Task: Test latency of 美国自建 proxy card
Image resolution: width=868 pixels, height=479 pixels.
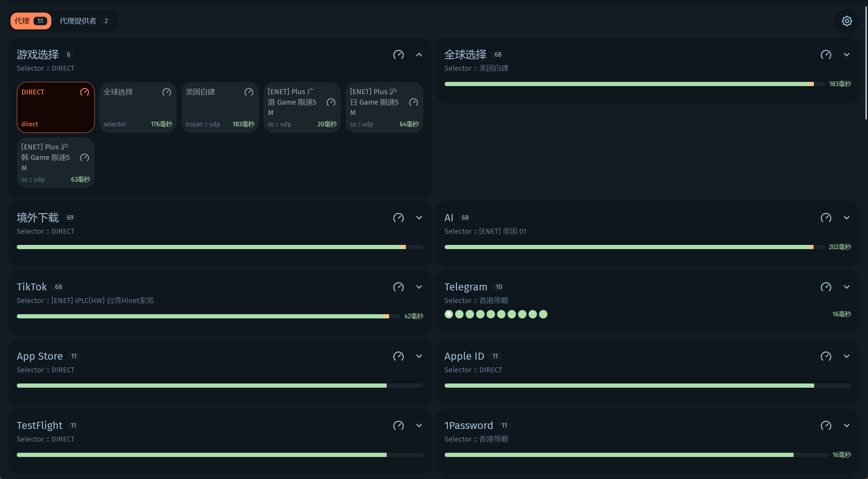Action: coord(249,92)
